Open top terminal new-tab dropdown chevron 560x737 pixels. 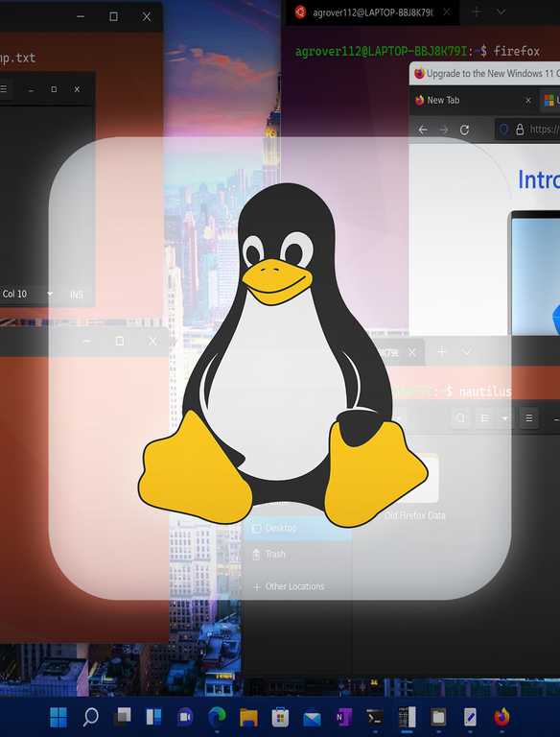point(501,12)
